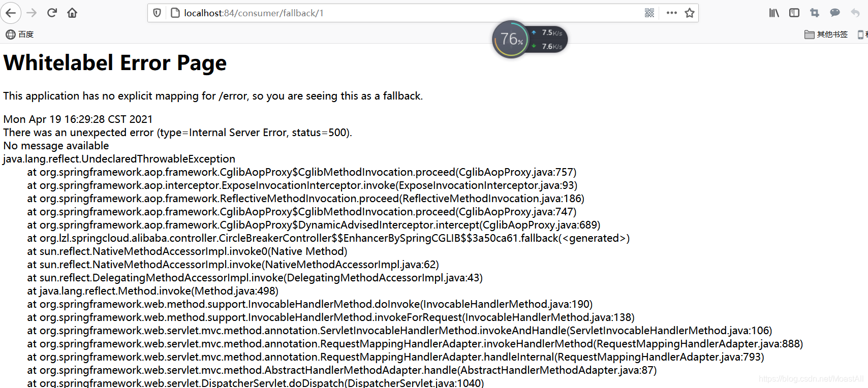Click the CircleBreakerController fallback(<generated>) line
The height and width of the screenshot is (388, 868).
point(328,238)
